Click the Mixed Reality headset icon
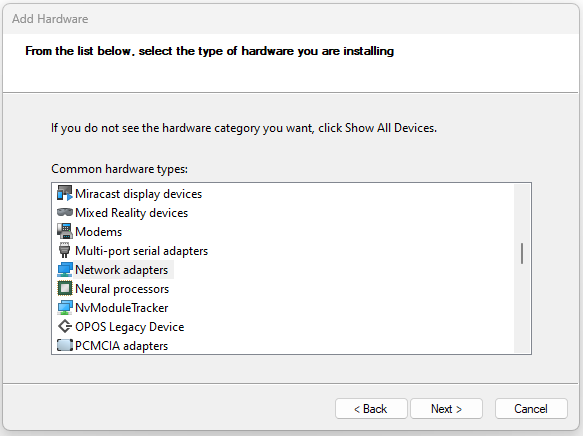The image size is (583, 436). pos(64,212)
